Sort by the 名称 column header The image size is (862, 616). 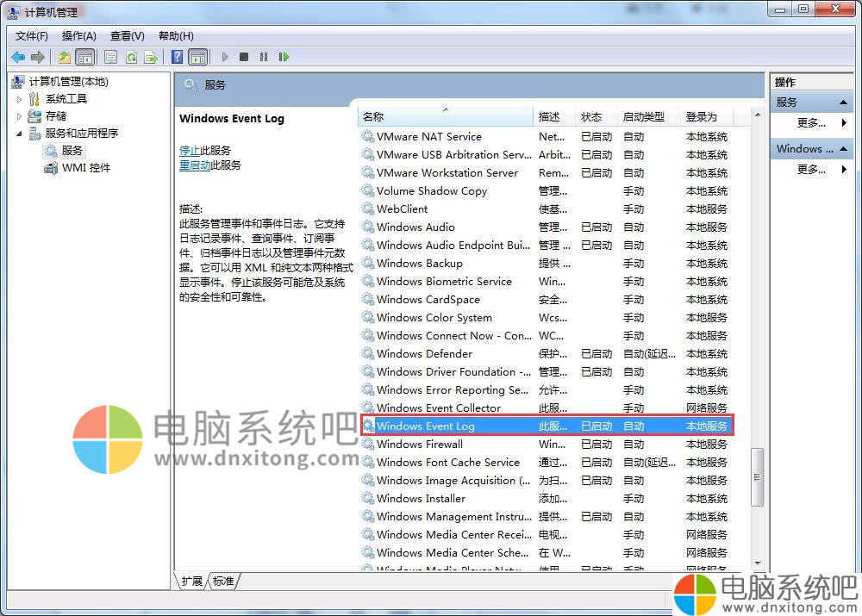(446, 117)
